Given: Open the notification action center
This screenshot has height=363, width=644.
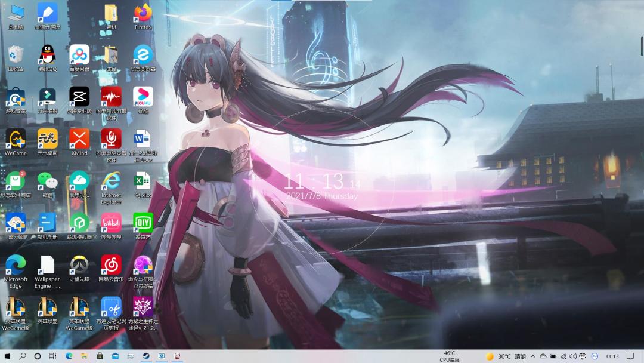Looking at the screenshot, I should click(x=630, y=356).
